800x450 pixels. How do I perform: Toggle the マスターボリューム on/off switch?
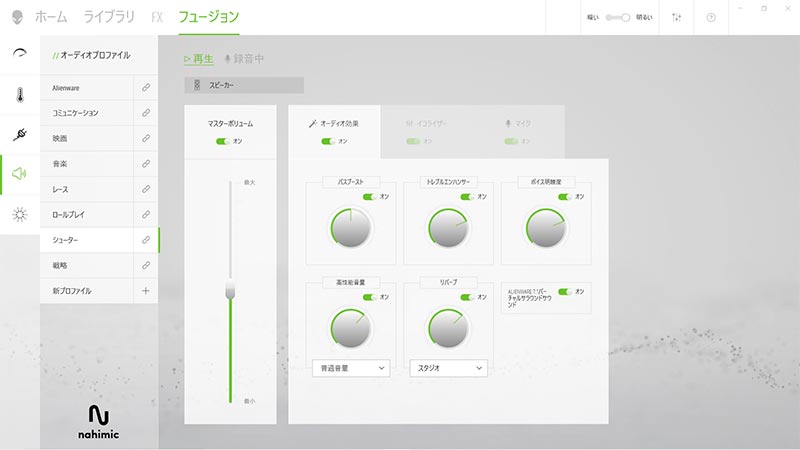tap(223, 142)
